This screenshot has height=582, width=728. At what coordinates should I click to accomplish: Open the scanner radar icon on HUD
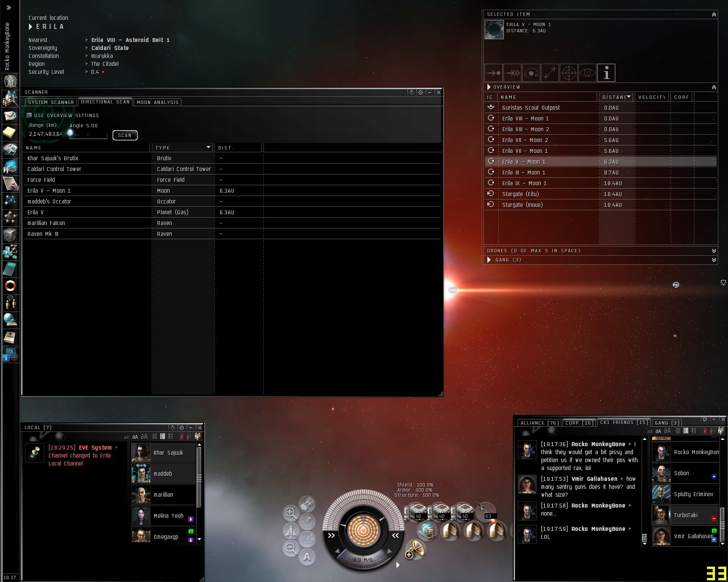pyautogui.click(x=307, y=521)
